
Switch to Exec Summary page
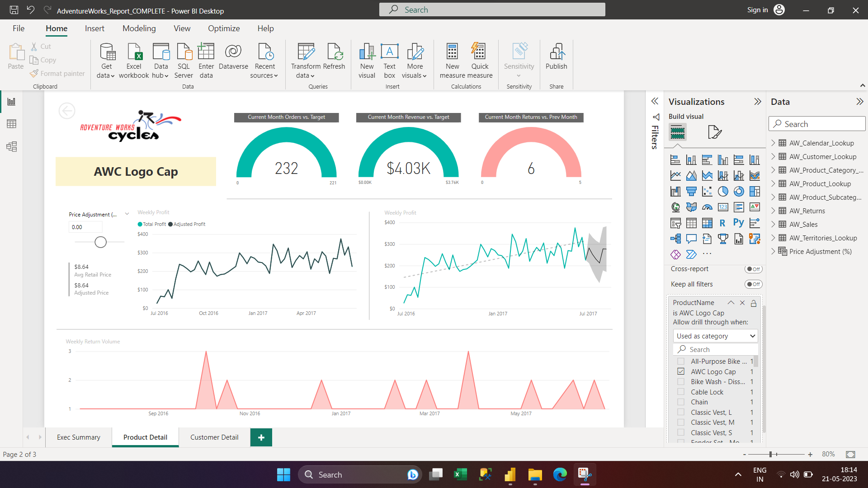click(x=79, y=437)
